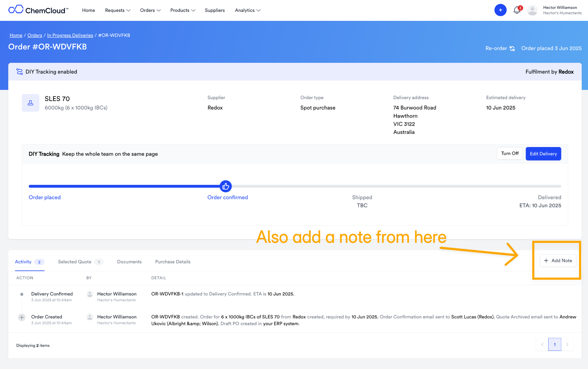
Task: Open In Progress Deliveries breadcrumb link
Action: pyautogui.click(x=70, y=35)
